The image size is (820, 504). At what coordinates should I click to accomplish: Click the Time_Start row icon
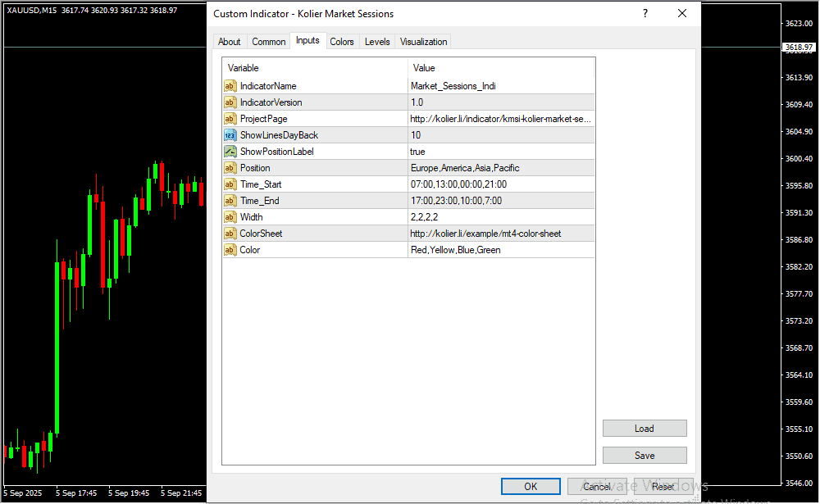[230, 184]
